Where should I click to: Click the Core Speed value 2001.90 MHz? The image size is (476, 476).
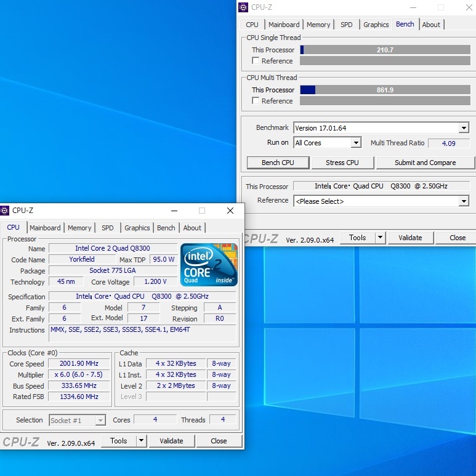click(x=79, y=363)
